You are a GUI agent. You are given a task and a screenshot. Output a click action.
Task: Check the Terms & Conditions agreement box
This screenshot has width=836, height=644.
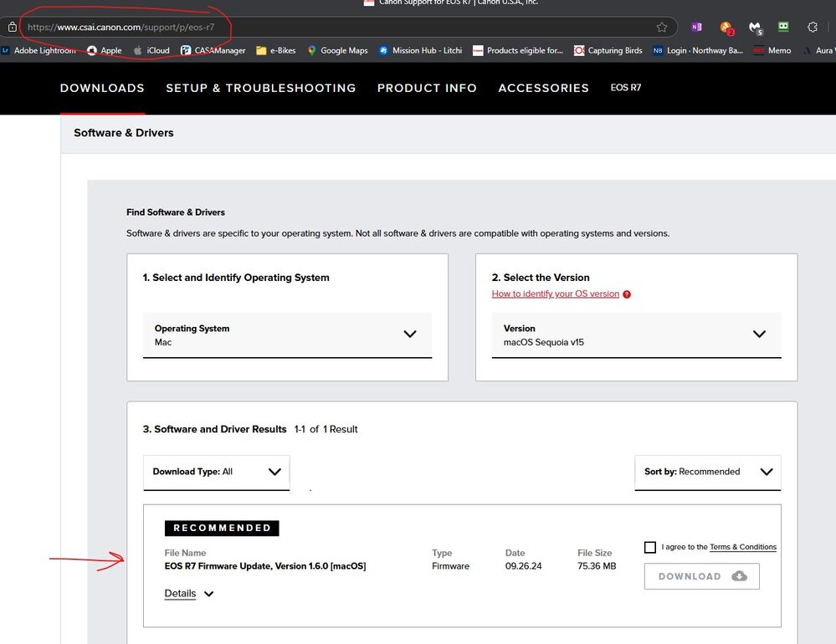pos(650,547)
